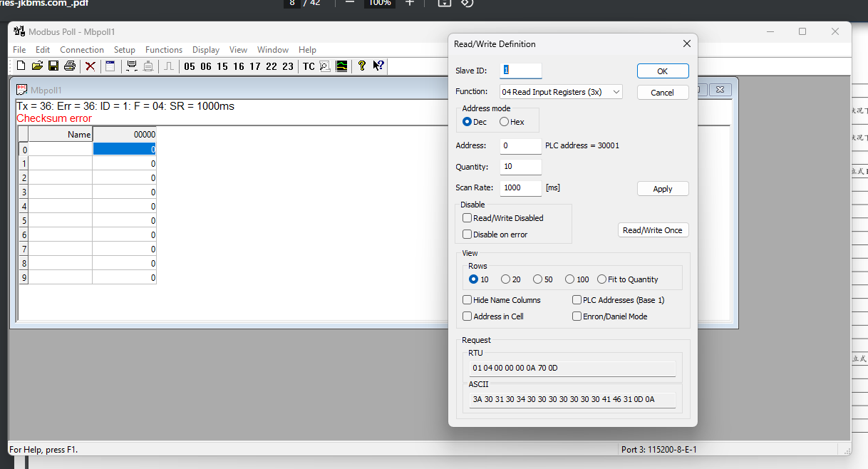The image size is (868, 469).
Task: Open the File menu
Action: [19, 50]
